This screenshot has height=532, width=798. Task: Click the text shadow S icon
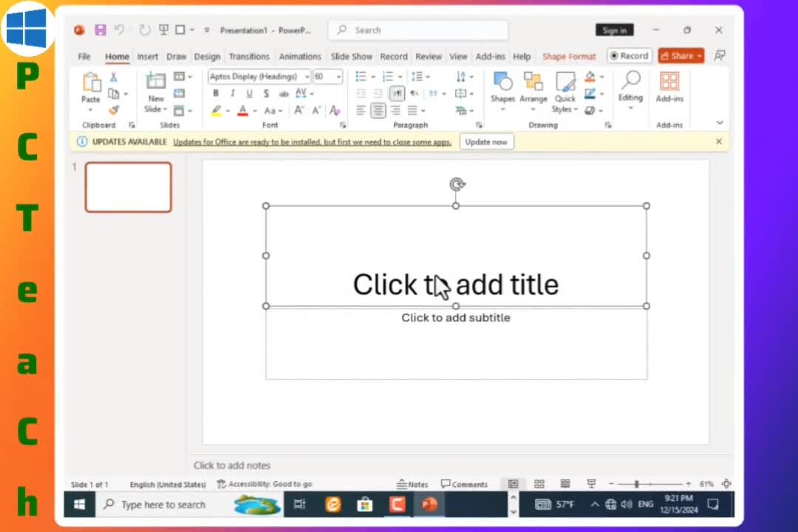[266, 94]
